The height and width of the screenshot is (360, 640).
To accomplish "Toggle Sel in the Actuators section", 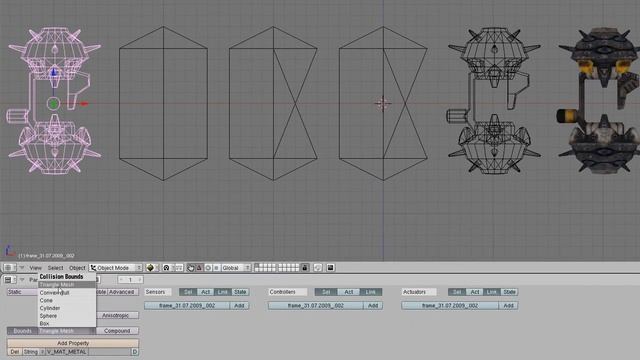I will tap(457, 292).
